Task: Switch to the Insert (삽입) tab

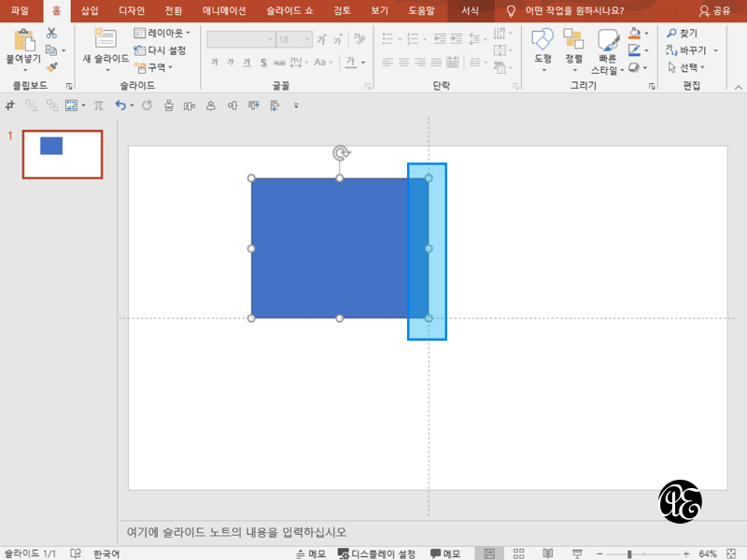Action: pos(90,10)
